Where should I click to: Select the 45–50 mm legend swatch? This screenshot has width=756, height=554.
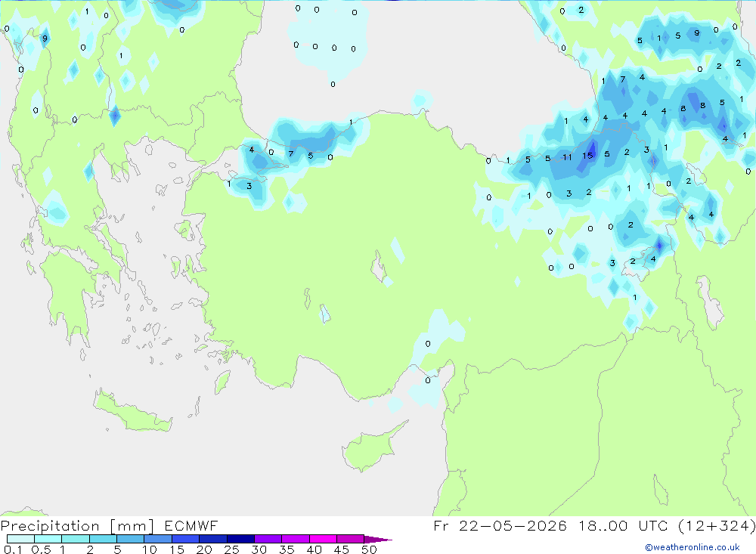351,539
